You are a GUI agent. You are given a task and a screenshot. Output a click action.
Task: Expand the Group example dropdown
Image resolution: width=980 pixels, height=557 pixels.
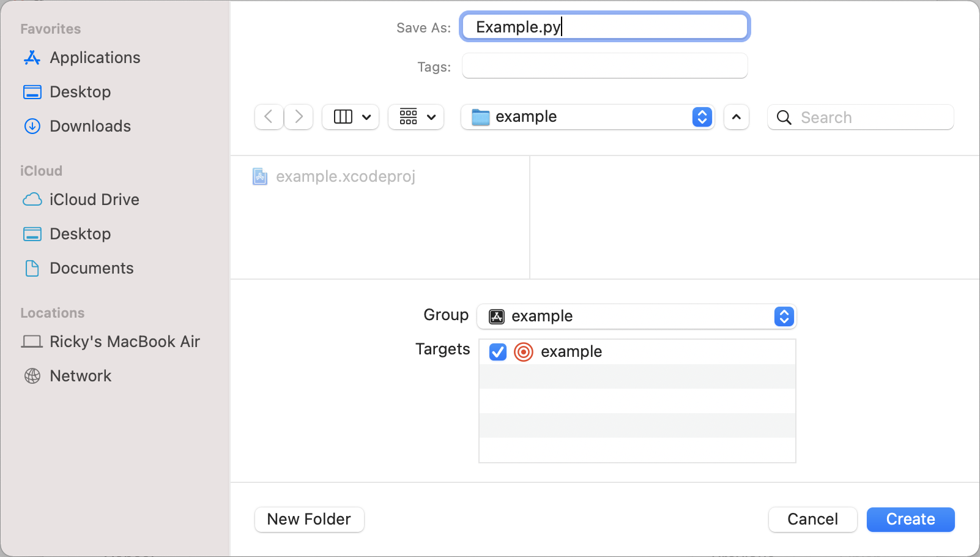click(x=636, y=316)
